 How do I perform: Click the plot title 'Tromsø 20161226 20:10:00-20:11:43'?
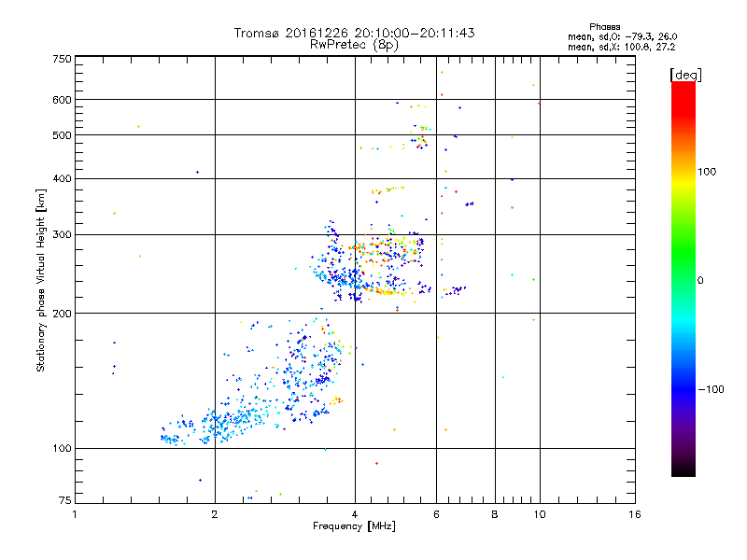pos(354,33)
